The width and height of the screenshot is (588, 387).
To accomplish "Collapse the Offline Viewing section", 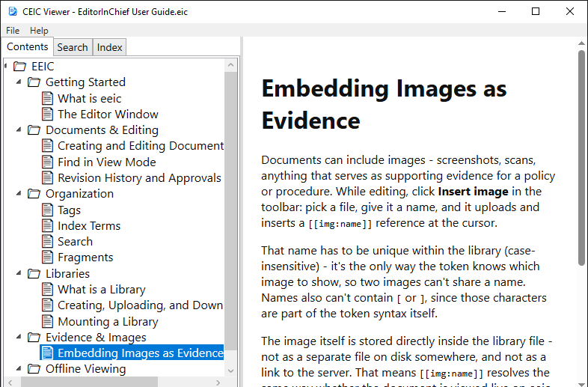I will (19, 368).
